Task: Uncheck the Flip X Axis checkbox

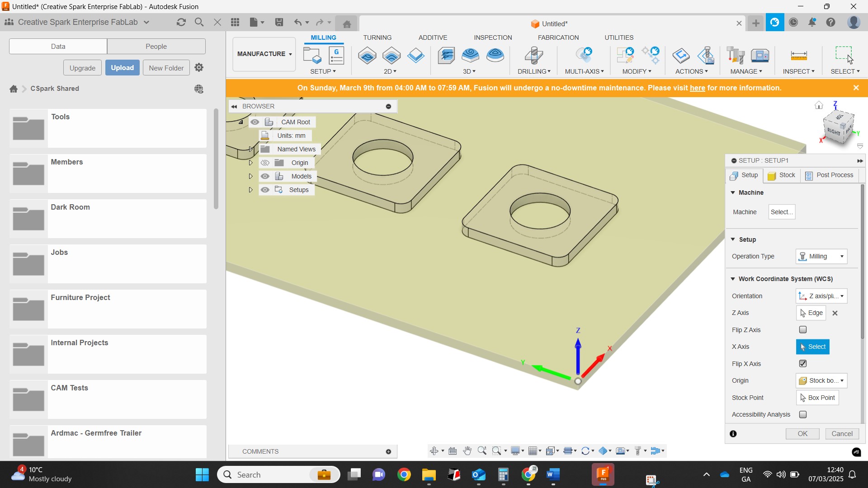Action: point(803,364)
